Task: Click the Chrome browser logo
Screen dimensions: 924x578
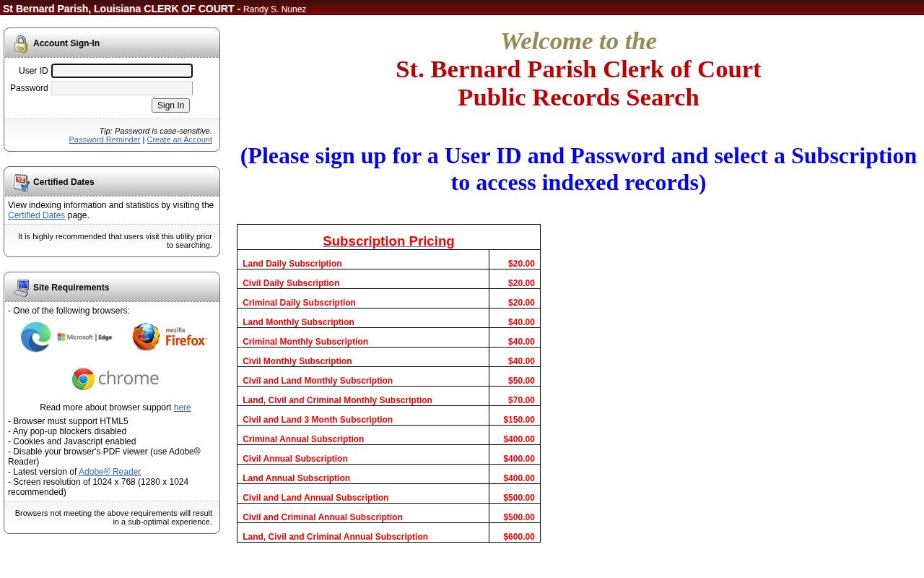Action: point(115,379)
